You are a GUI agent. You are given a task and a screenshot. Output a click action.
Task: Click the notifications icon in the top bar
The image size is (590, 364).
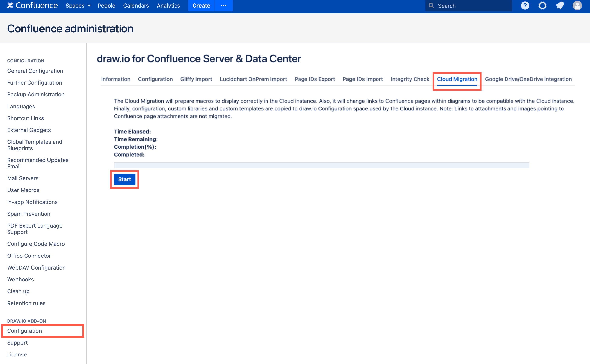[x=560, y=5]
